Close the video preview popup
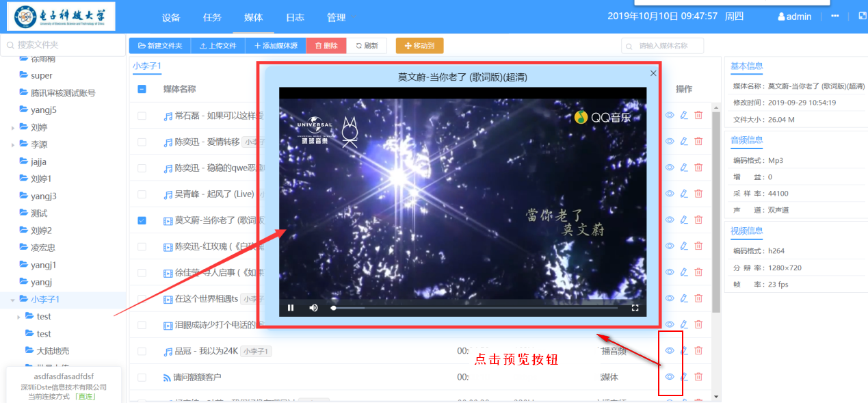The width and height of the screenshot is (868, 403). [653, 73]
